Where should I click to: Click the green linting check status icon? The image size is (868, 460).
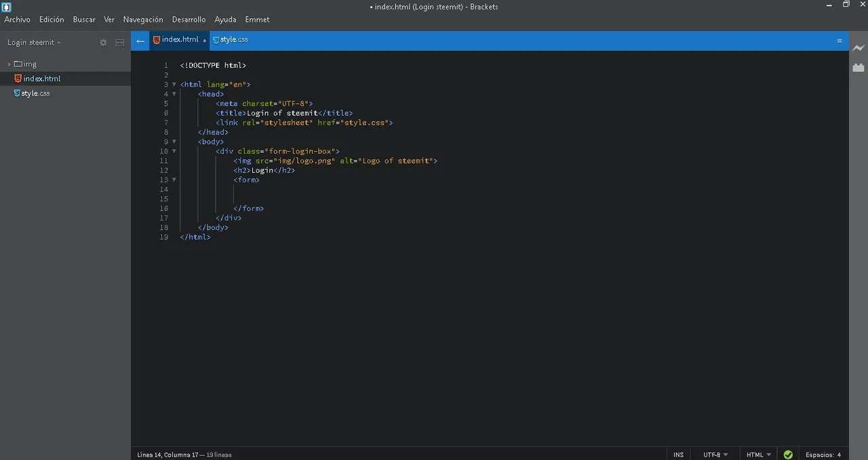click(x=788, y=455)
